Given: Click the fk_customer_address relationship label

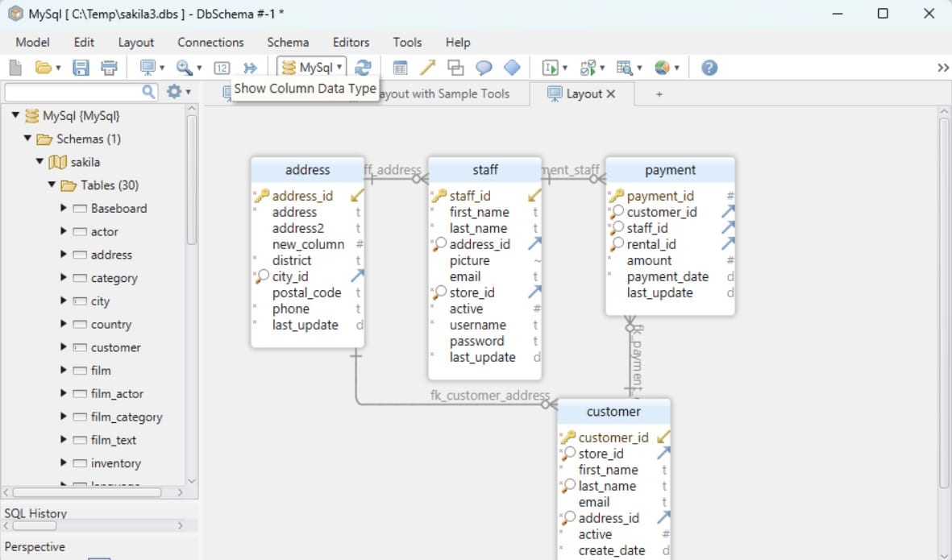Looking at the screenshot, I should (490, 395).
